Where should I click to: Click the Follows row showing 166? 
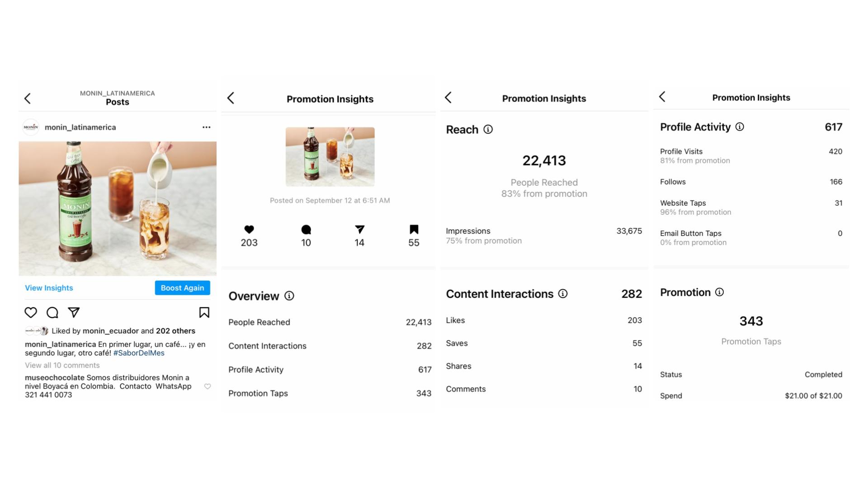point(751,182)
